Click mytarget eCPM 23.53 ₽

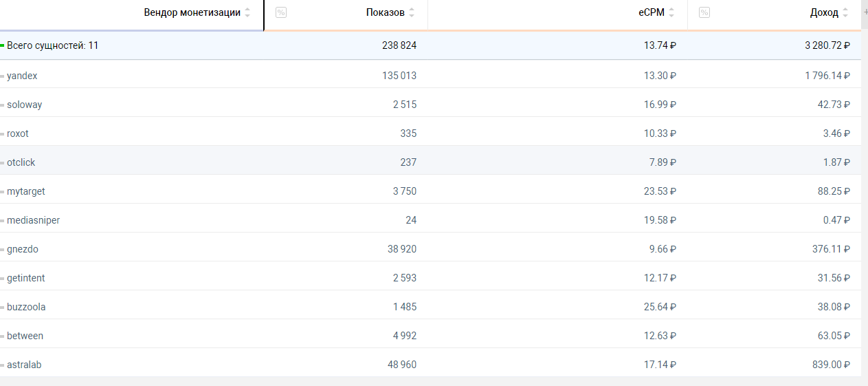[x=660, y=191]
